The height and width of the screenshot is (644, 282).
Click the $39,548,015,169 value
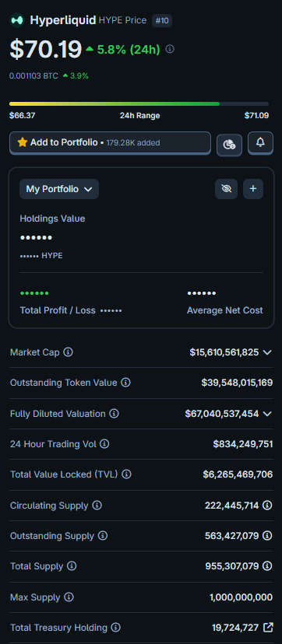[x=237, y=383]
